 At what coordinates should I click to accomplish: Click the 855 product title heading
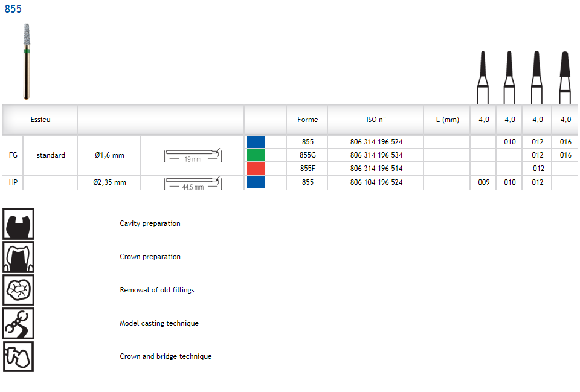click(13, 8)
